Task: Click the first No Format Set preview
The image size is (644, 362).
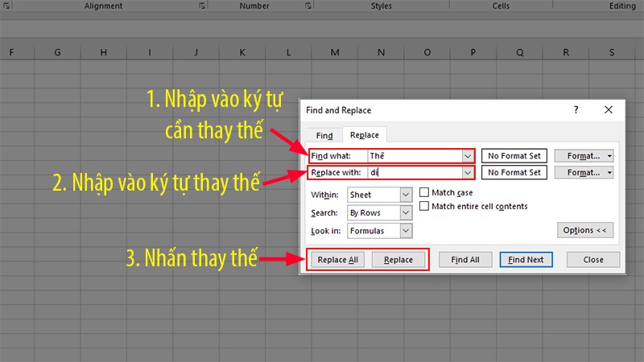Action: click(514, 156)
